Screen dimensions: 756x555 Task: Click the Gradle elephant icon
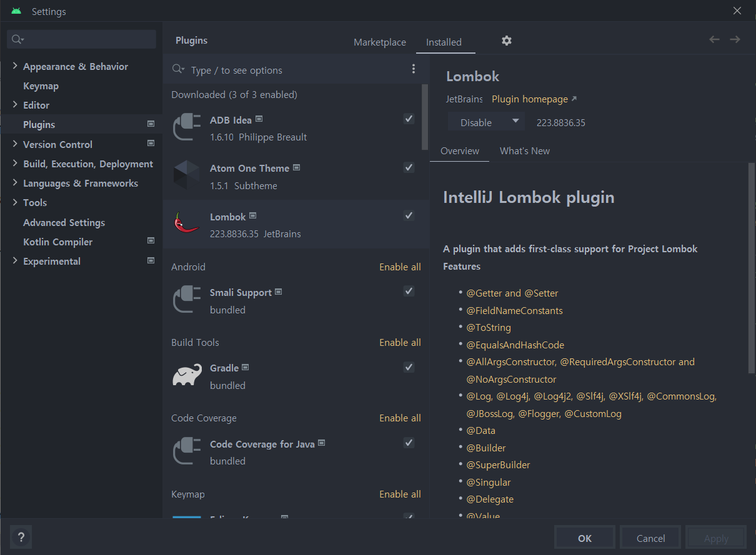point(187,376)
